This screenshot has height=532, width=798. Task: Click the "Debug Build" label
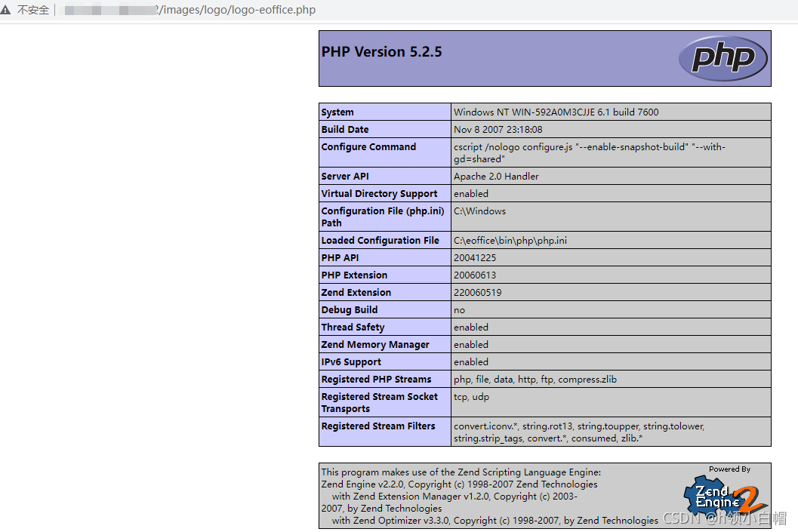pos(350,309)
